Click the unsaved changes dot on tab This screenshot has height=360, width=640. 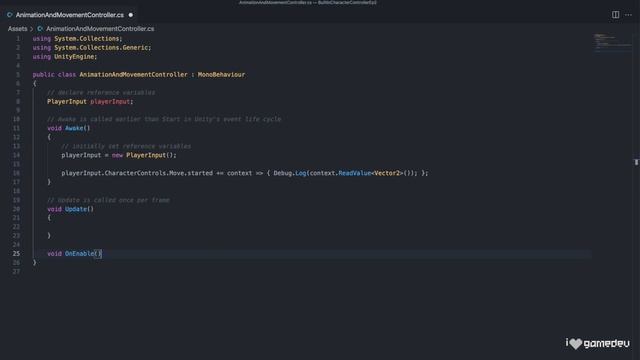coord(131,15)
